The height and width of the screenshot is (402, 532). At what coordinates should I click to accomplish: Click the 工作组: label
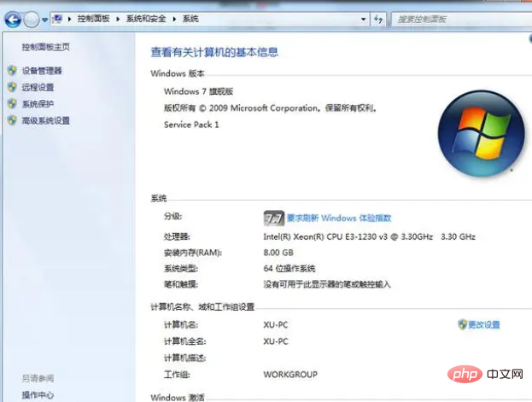[x=177, y=374]
